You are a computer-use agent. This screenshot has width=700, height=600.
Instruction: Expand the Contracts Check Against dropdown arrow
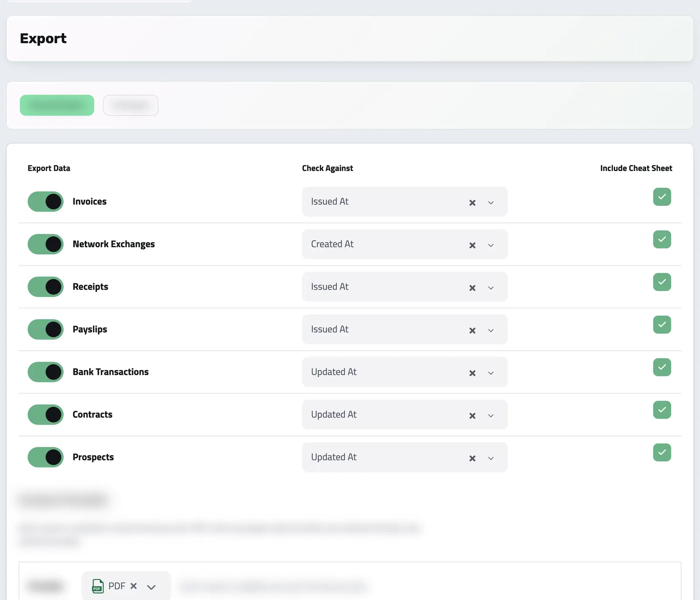coord(491,416)
